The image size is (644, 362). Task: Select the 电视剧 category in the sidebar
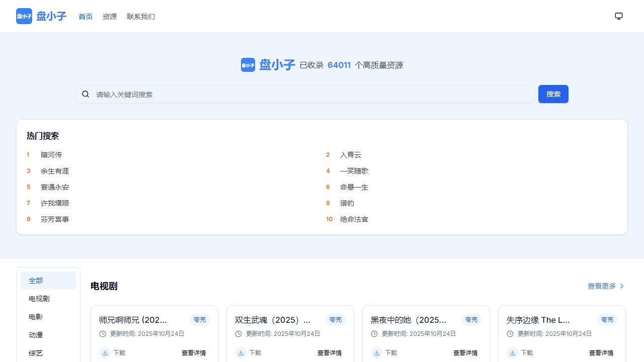(x=39, y=299)
